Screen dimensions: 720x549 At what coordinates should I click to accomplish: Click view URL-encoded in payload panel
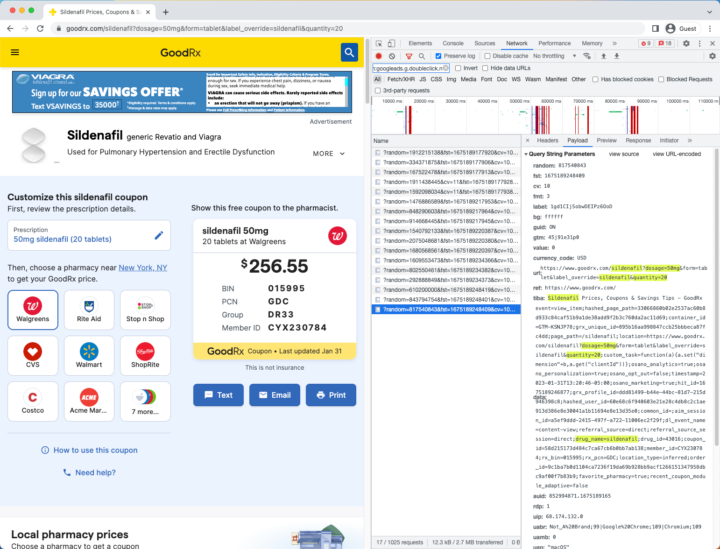(x=676, y=154)
